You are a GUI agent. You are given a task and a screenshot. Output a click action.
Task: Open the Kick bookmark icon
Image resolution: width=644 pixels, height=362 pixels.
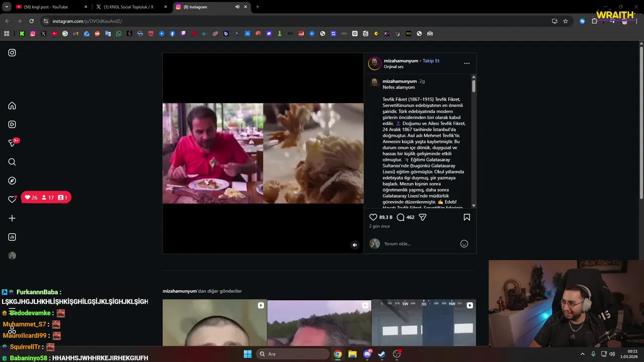(x=22, y=34)
